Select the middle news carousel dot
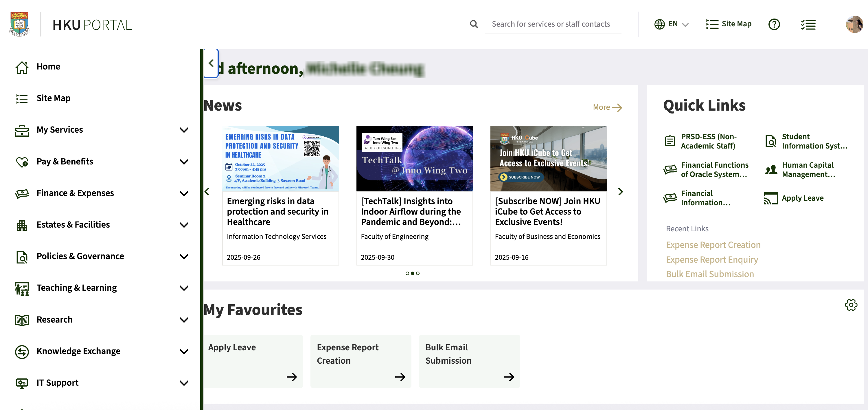Screen dimensions: 868x410 (412, 273)
